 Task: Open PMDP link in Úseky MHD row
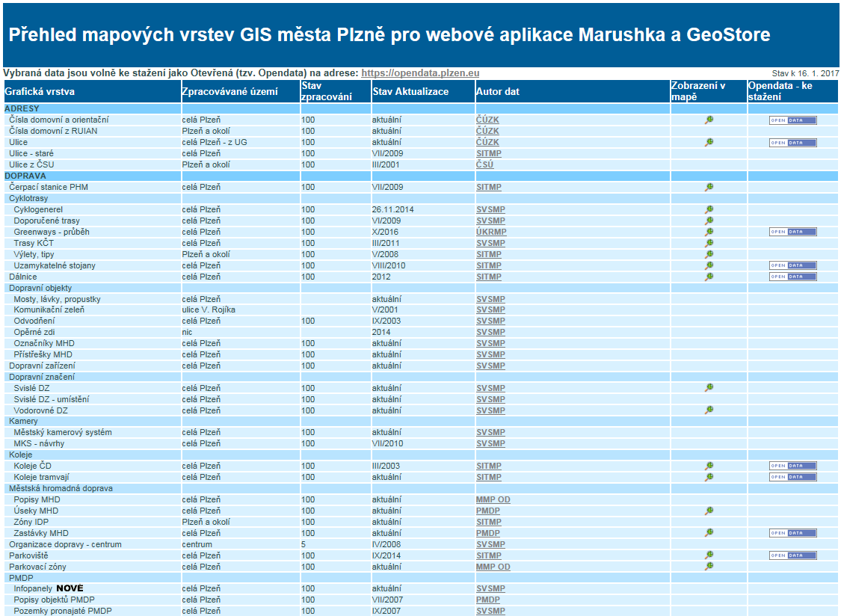487,511
